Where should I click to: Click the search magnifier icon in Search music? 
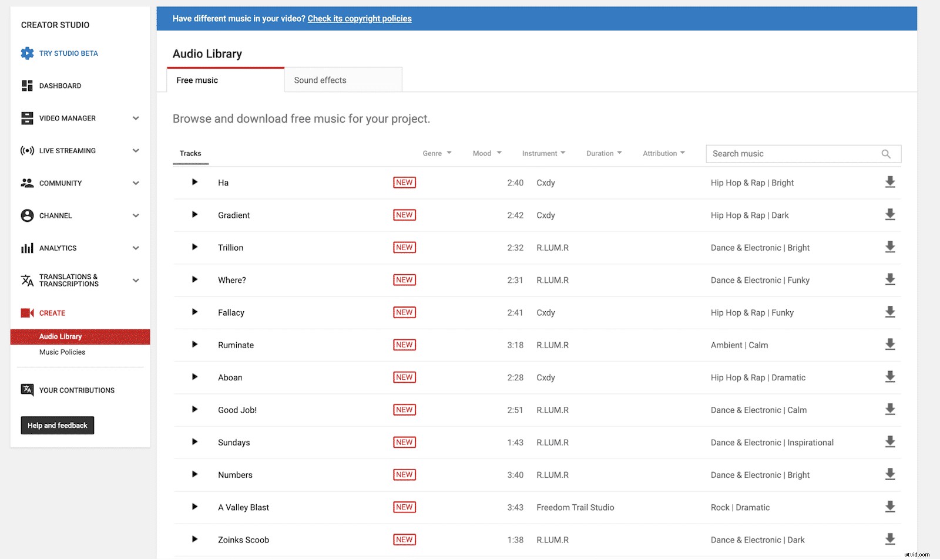[x=886, y=153]
